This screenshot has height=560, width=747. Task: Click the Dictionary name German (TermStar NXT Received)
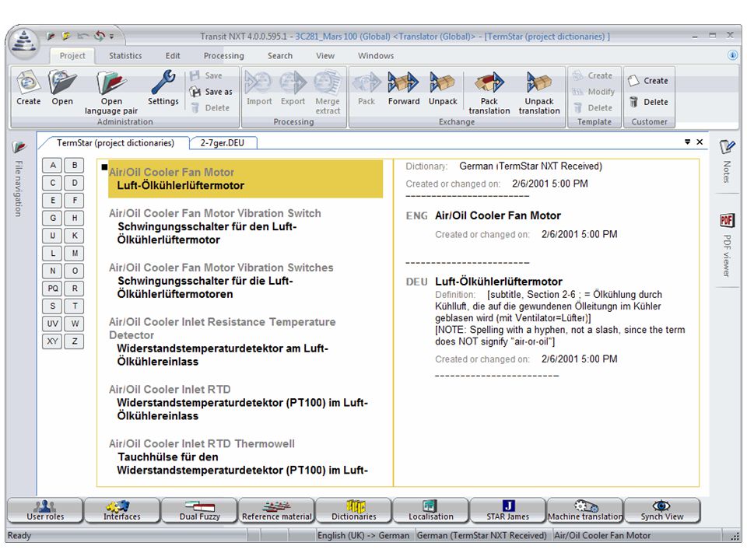click(x=531, y=166)
